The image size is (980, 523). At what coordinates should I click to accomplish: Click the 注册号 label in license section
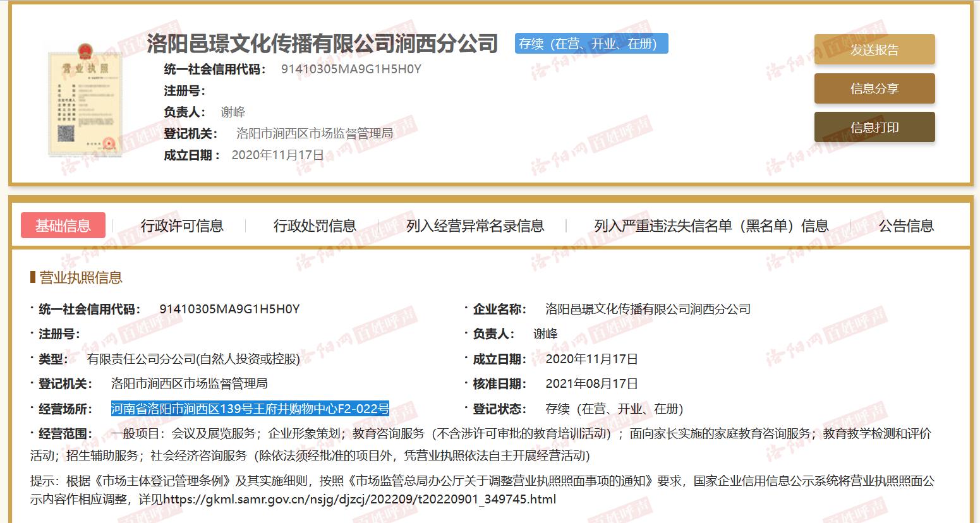pyautogui.click(x=59, y=334)
